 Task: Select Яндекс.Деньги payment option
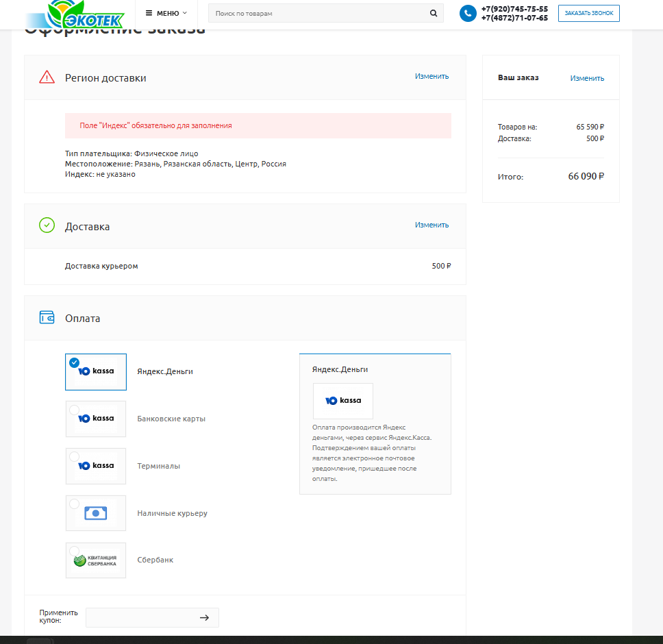(x=96, y=371)
